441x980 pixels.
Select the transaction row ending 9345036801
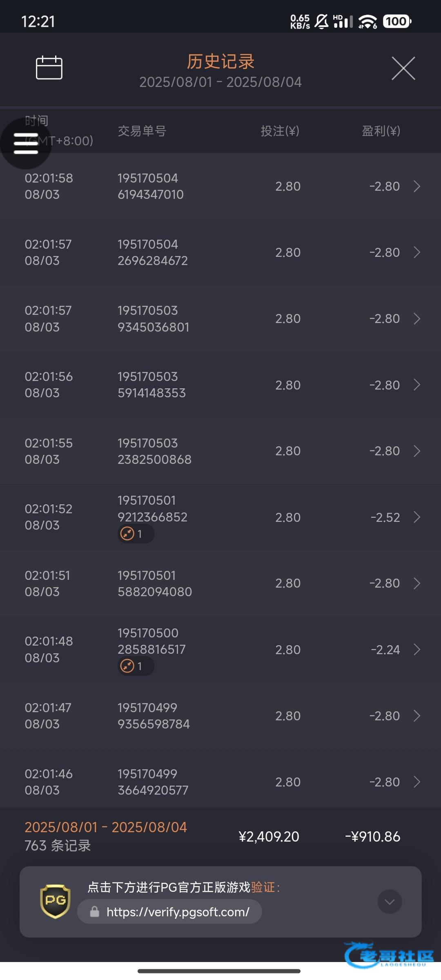[x=220, y=318]
